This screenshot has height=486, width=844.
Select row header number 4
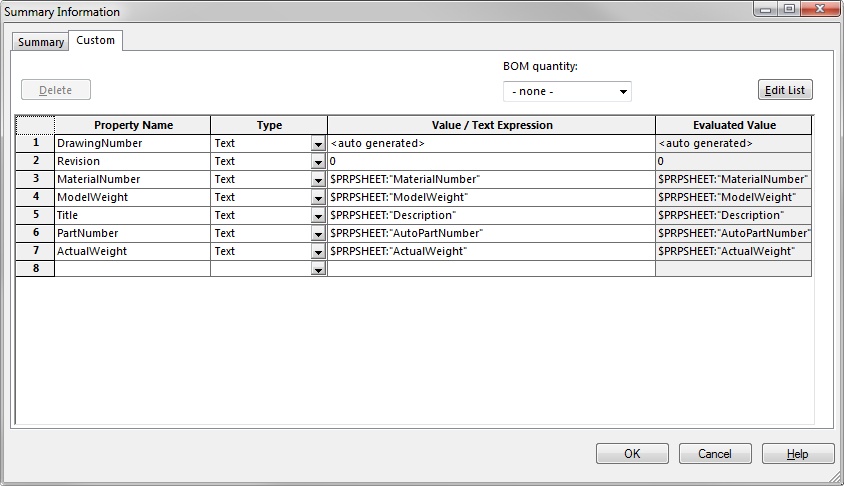36,197
